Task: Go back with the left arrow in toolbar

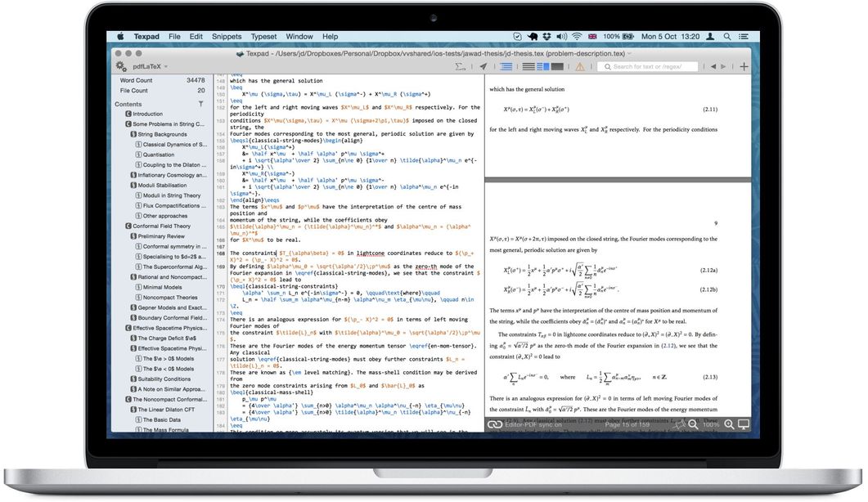Action: click(713, 66)
